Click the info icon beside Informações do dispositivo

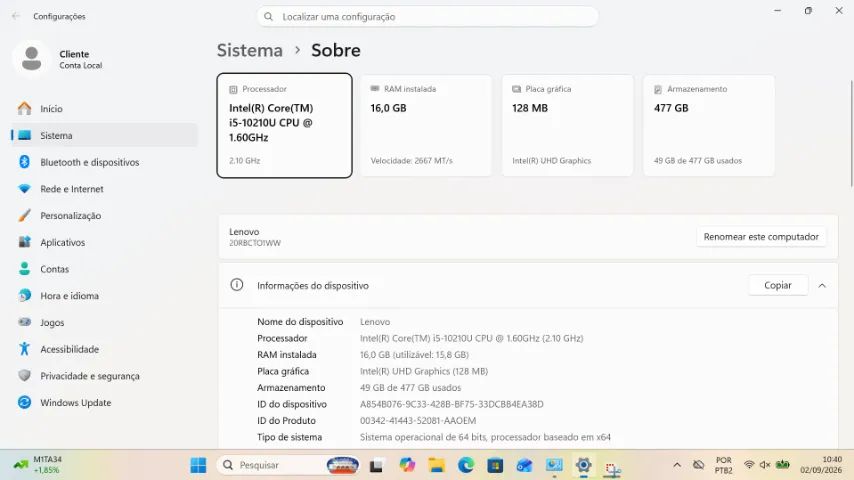coord(237,284)
